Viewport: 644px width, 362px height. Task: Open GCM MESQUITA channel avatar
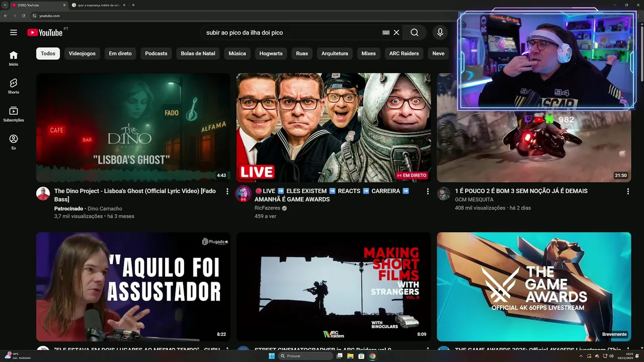tap(444, 194)
